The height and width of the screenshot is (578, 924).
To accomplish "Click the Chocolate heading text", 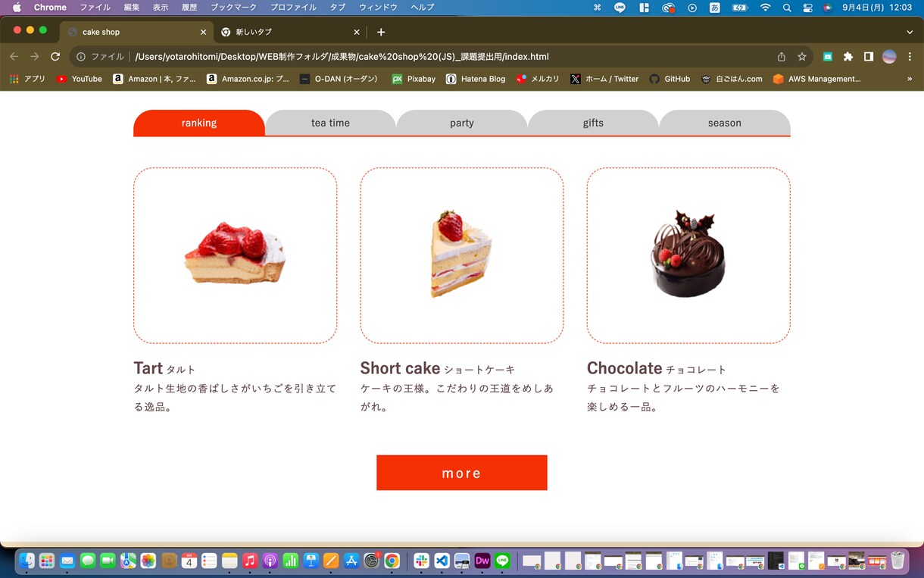I will coord(625,368).
